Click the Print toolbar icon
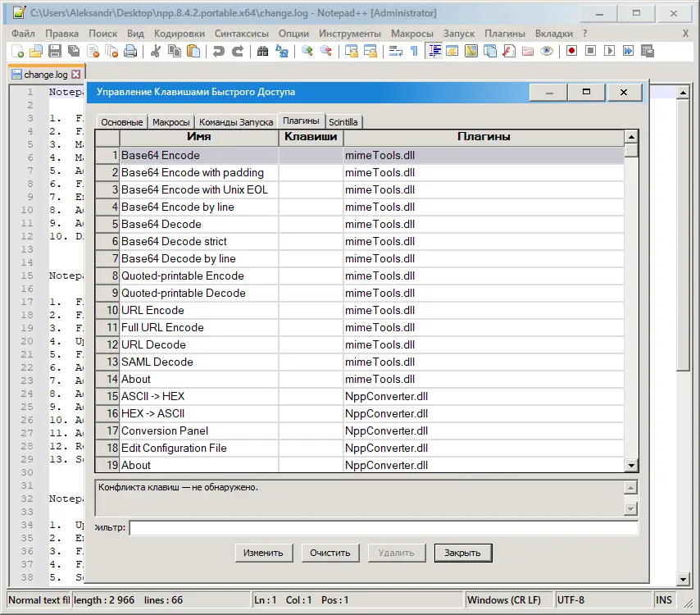The width and height of the screenshot is (700, 615). [x=130, y=52]
